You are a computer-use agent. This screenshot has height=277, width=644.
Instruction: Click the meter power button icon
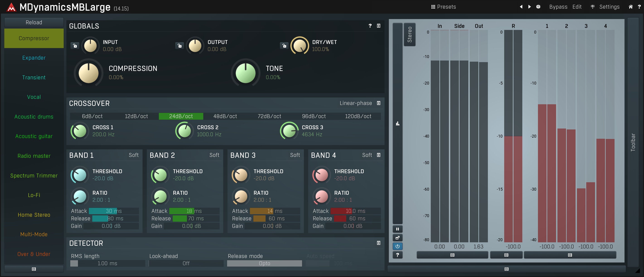(x=397, y=246)
